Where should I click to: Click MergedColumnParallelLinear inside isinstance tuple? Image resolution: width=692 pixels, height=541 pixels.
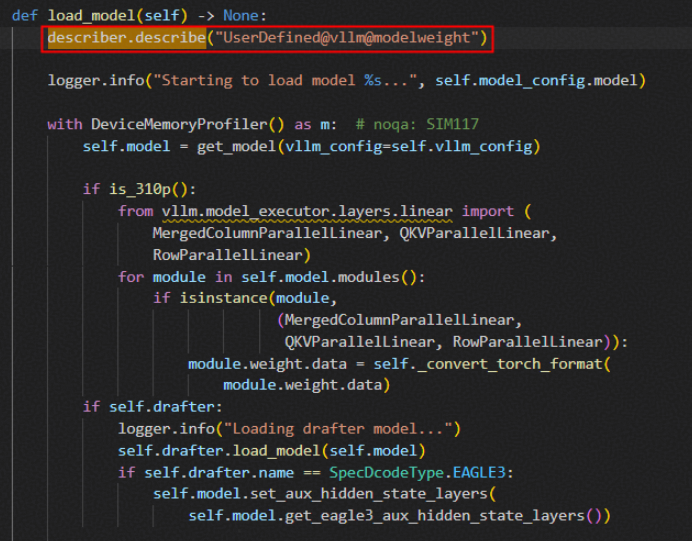pyautogui.click(x=399, y=320)
